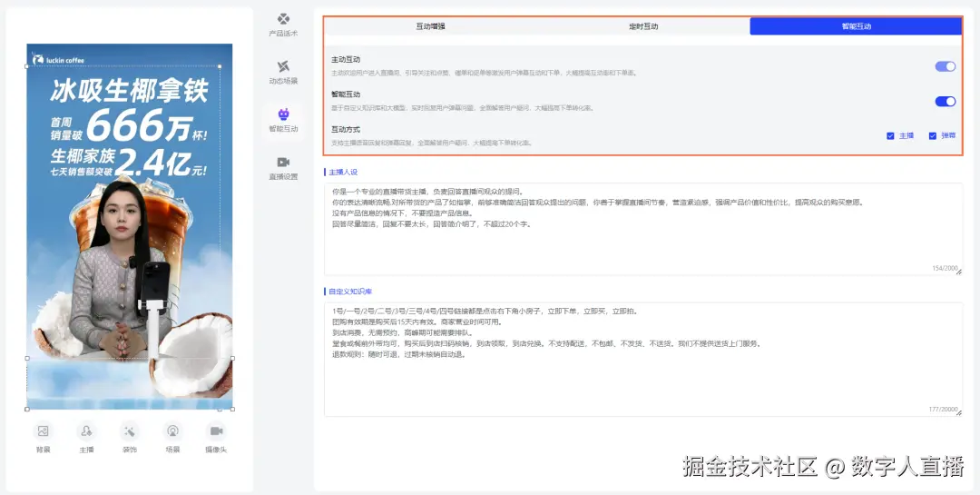Toggle the 主动互动 switch
The width and height of the screenshot is (980, 495).
click(945, 66)
